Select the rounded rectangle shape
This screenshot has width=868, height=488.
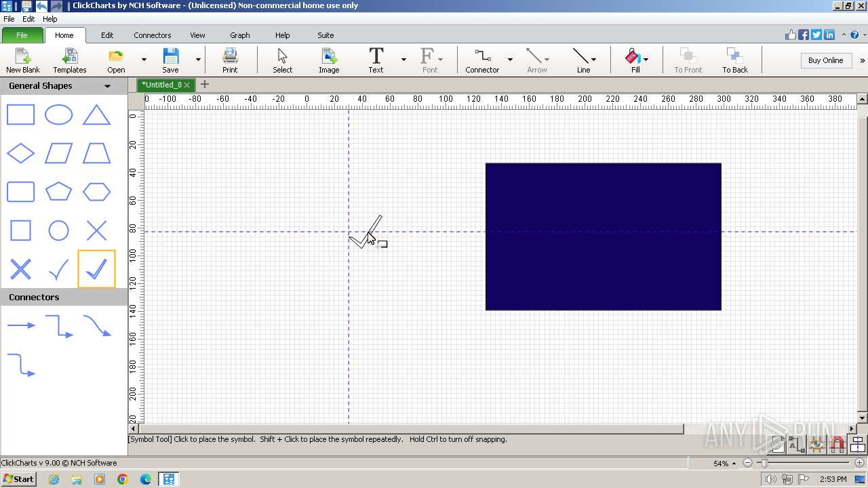click(x=20, y=192)
